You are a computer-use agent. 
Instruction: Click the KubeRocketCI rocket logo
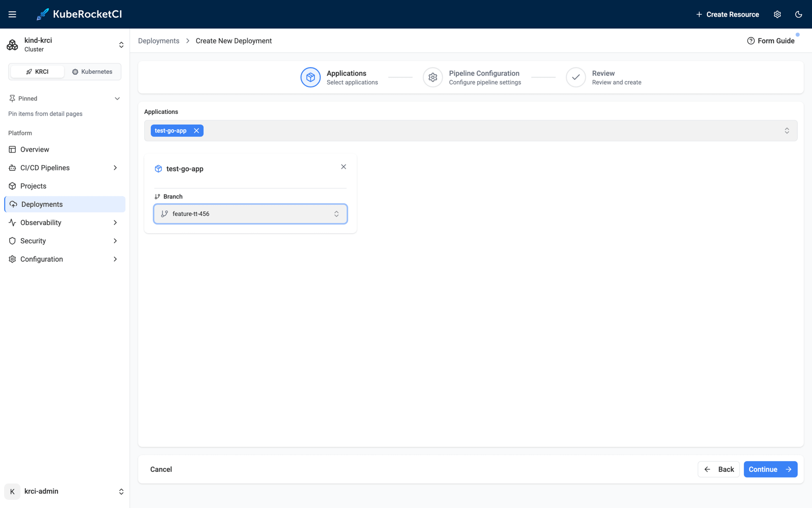coord(43,14)
